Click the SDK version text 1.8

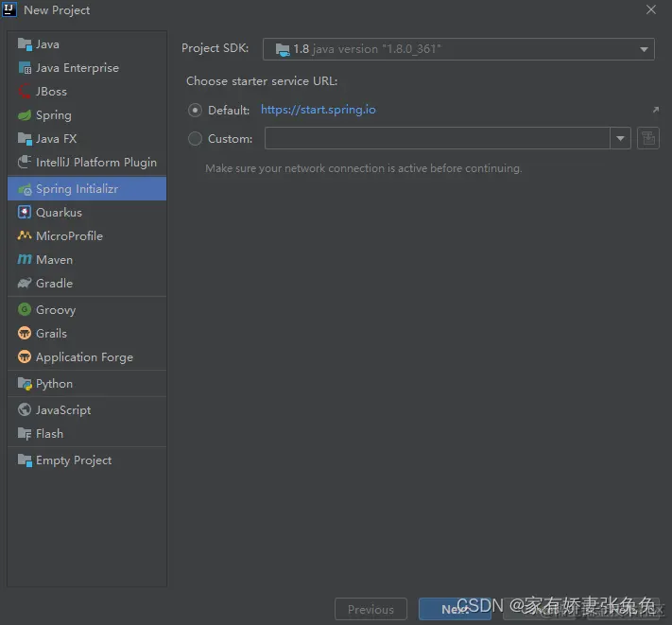(x=301, y=49)
